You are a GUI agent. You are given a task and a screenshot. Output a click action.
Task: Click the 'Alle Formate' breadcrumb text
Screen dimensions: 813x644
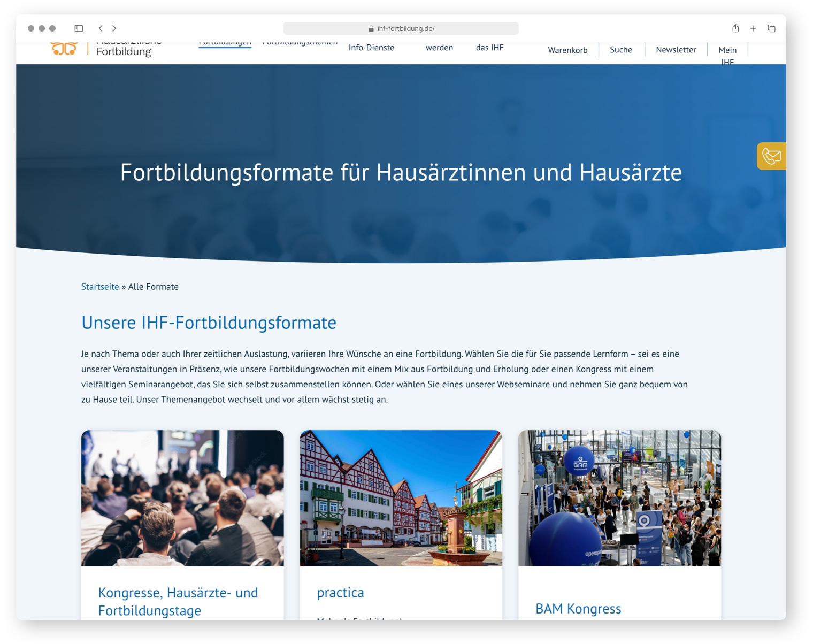pyautogui.click(x=154, y=287)
